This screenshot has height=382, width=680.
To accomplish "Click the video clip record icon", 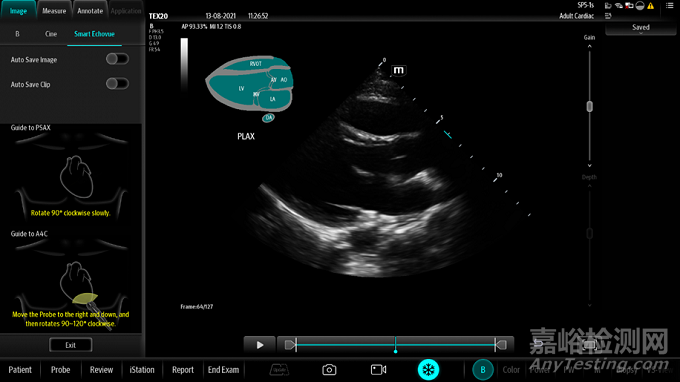I will click(378, 369).
